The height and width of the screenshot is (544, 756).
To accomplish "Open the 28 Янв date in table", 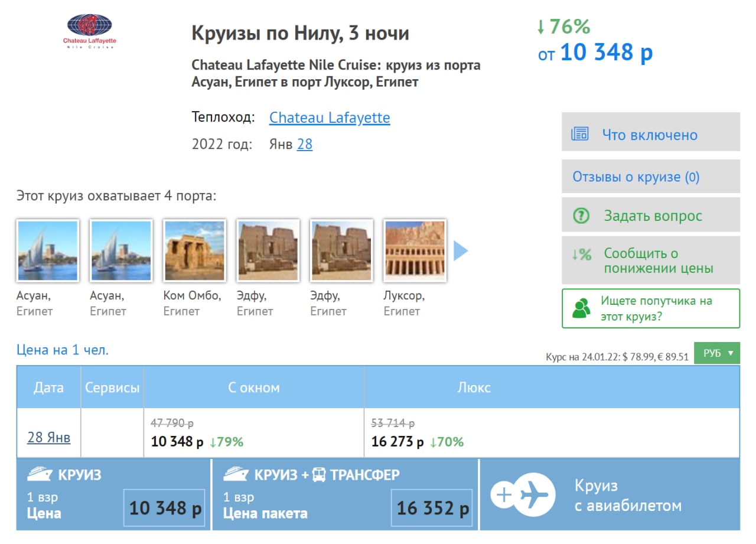I will pos(48,437).
